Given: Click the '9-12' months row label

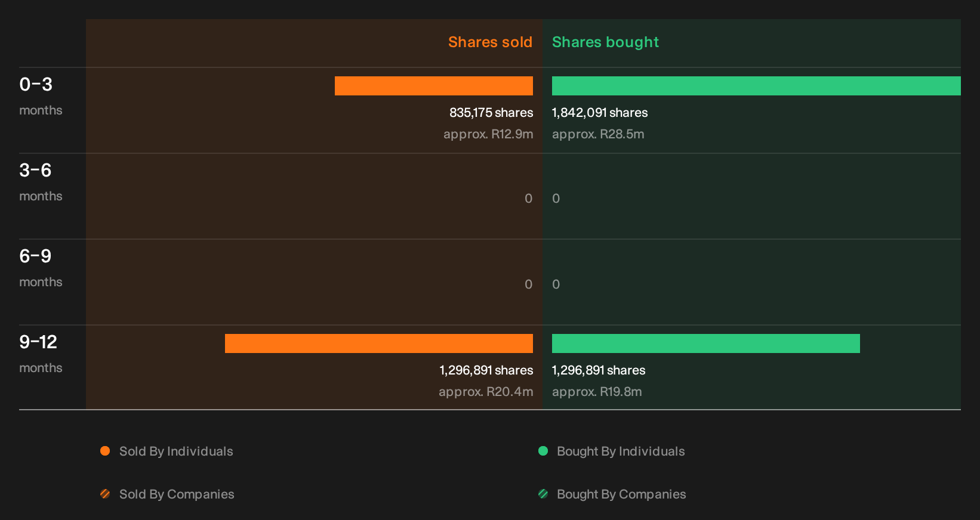Looking at the screenshot, I should (38, 342).
